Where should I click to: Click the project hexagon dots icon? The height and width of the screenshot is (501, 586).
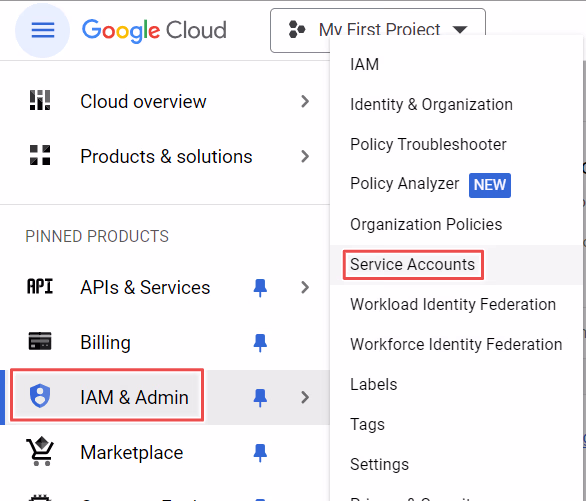tap(297, 30)
